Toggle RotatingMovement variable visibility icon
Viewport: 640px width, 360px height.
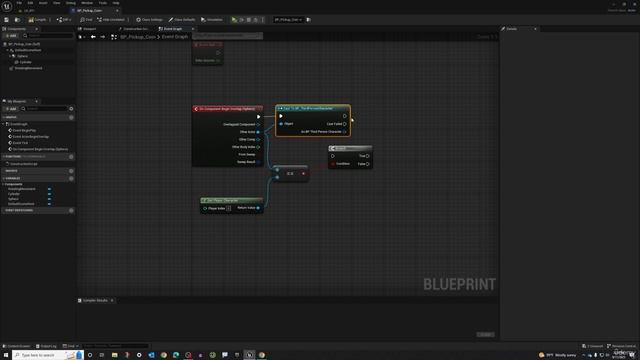click(49, 189)
